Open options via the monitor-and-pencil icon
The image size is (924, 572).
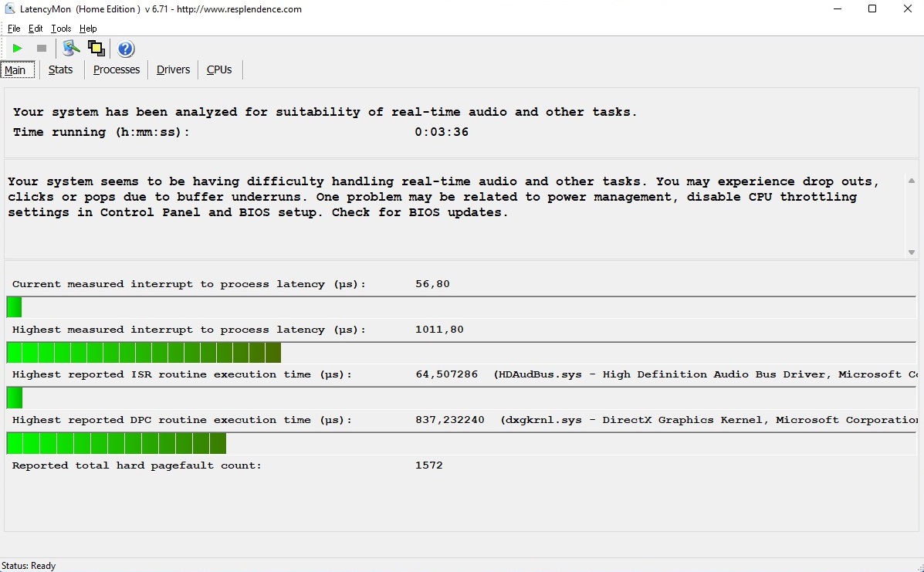pyautogui.click(x=71, y=49)
